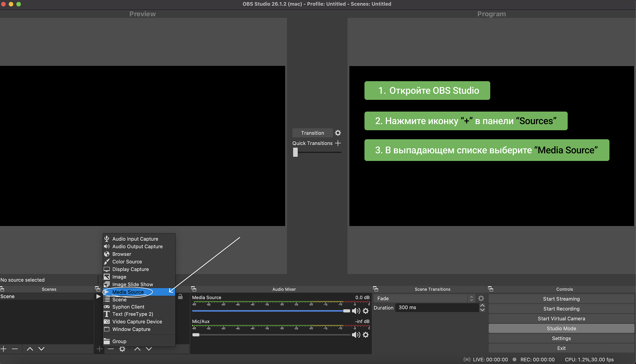
Task: Choose Display Capture from the source menu
Action: [130, 269]
